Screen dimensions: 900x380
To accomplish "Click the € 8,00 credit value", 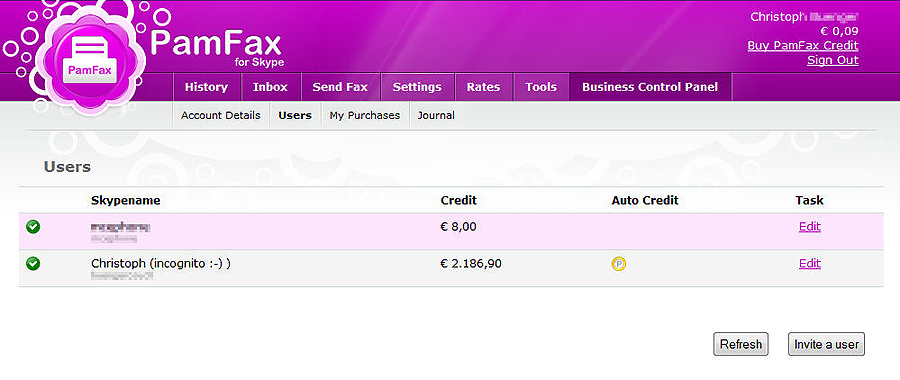I will coord(458,227).
